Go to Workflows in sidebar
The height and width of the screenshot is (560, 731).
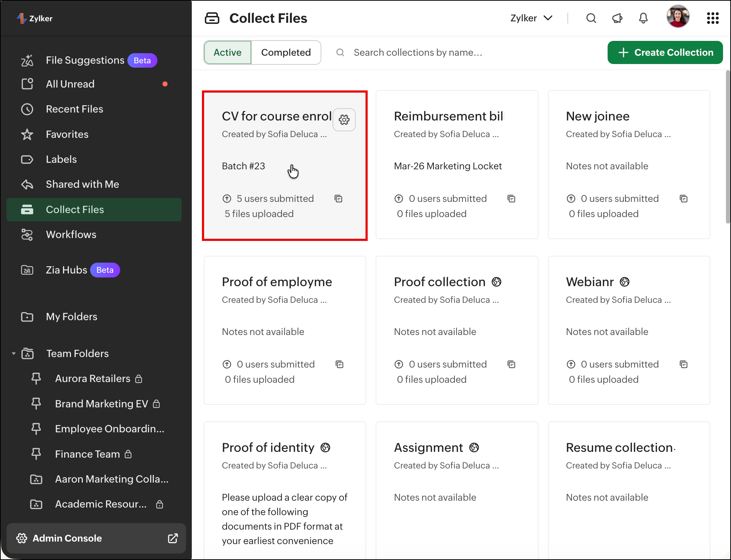click(71, 234)
